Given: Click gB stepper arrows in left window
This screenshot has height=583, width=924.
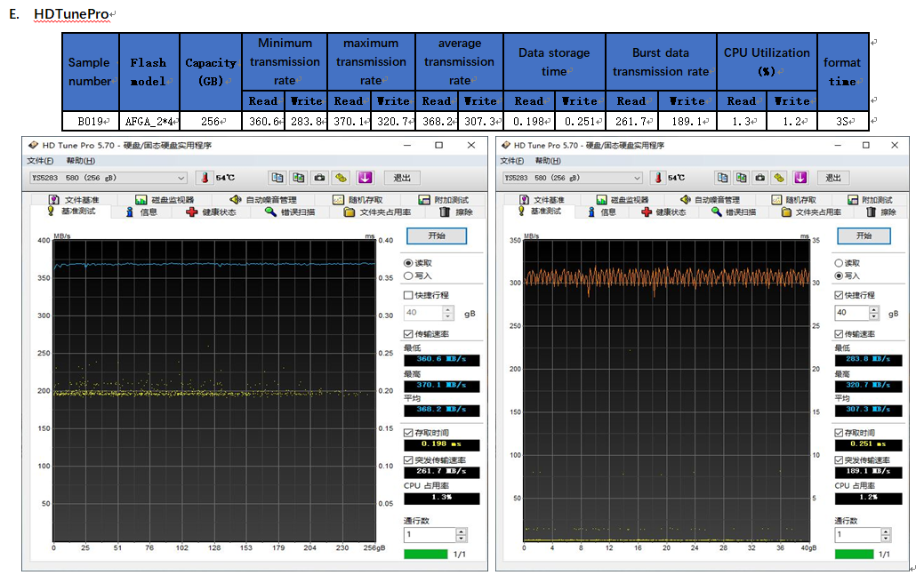Looking at the screenshot, I should click(448, 313).
